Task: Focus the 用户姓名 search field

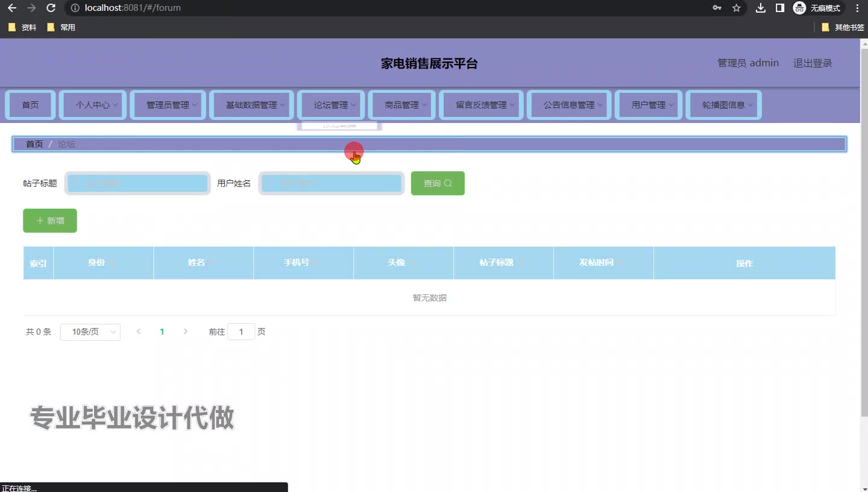Action: 332,183
